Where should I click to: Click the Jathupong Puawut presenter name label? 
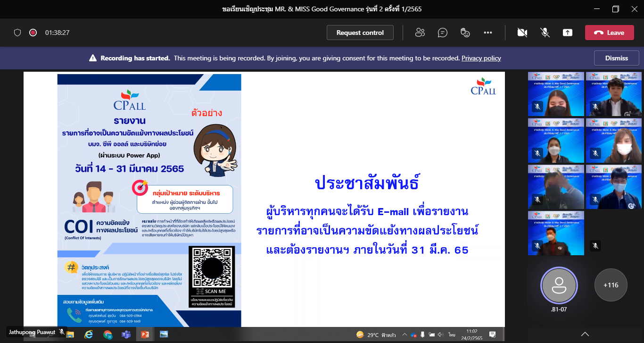[x=32, y=332]
